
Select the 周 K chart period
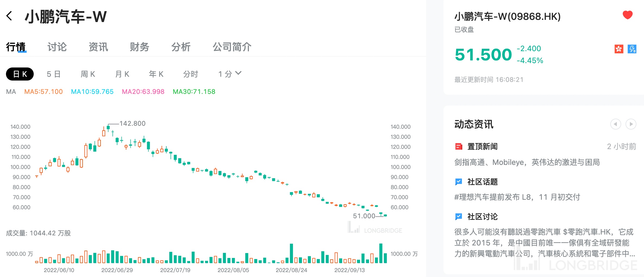point(88,74)
